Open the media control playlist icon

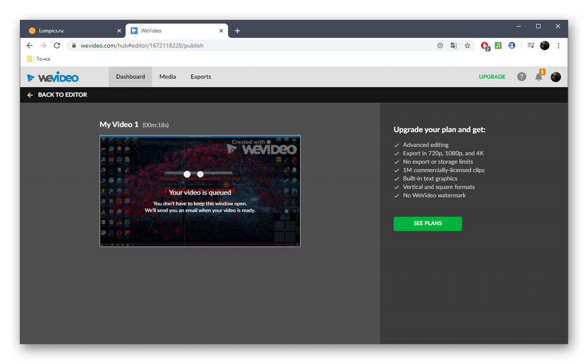click(530, 45)
